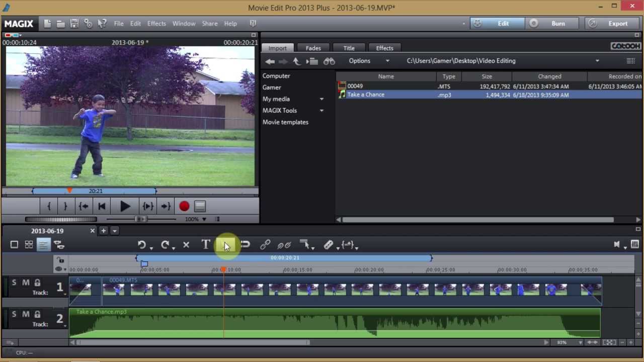Switch to Storyboard mode

pyautogui.click(x=14, y=245)
